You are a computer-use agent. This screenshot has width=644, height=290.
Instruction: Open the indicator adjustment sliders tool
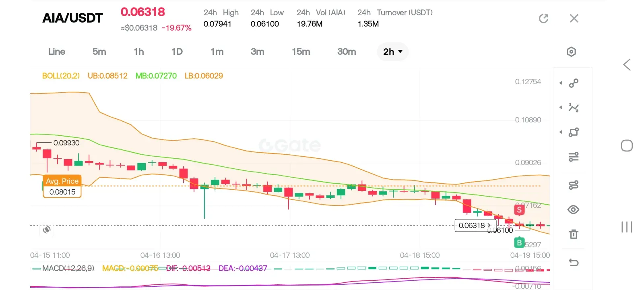click(574, 157)
